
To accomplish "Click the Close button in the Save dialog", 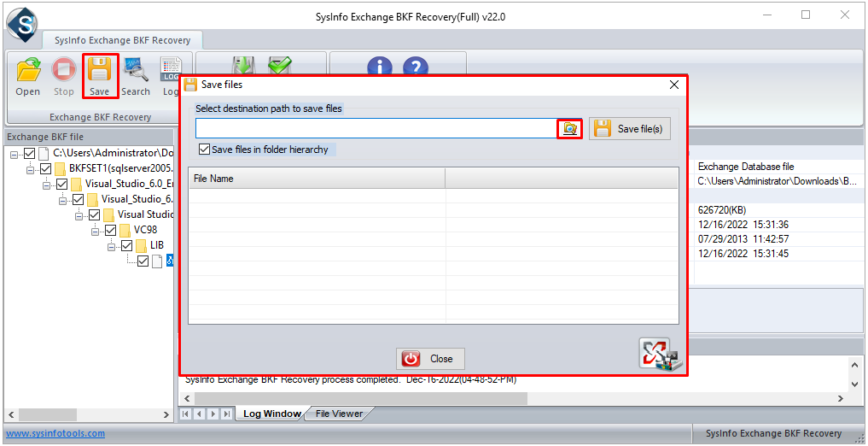I will [430, 359].
